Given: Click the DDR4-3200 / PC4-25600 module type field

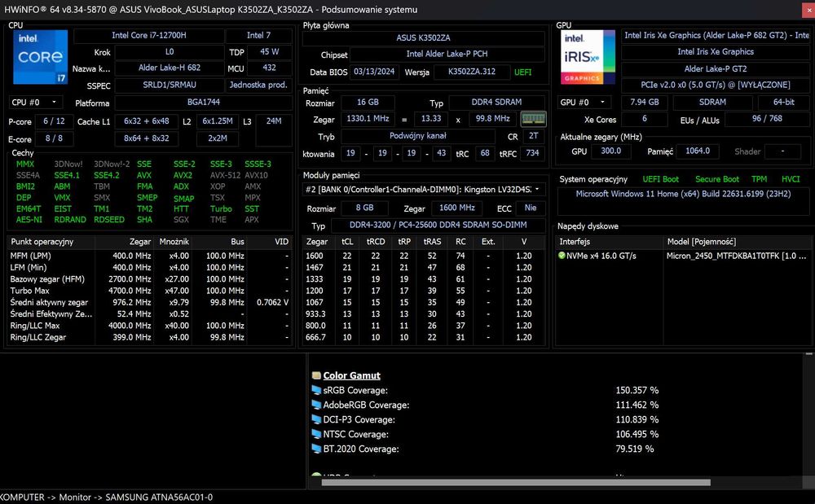Looking at the screenshot, I should pyautogui.click(x=438, y=226).
